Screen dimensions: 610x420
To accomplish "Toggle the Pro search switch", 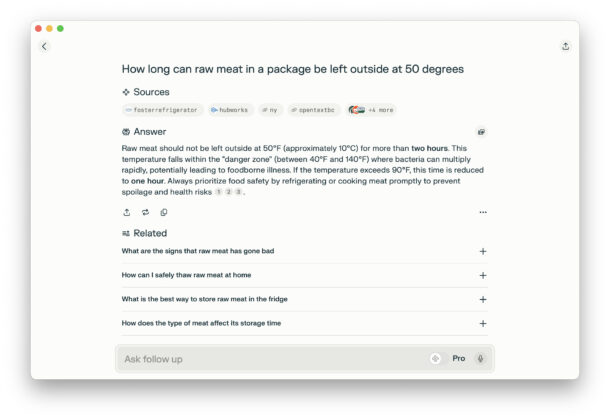I will click(436, 358).
